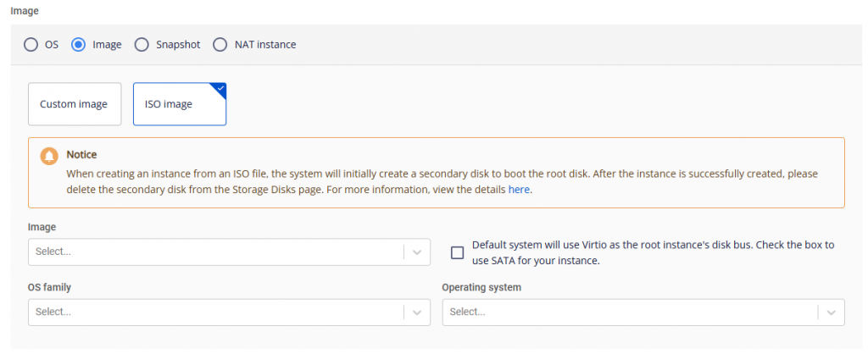
Task: Click the blue checkmark corner on ISO image
Action: (220, 88)
